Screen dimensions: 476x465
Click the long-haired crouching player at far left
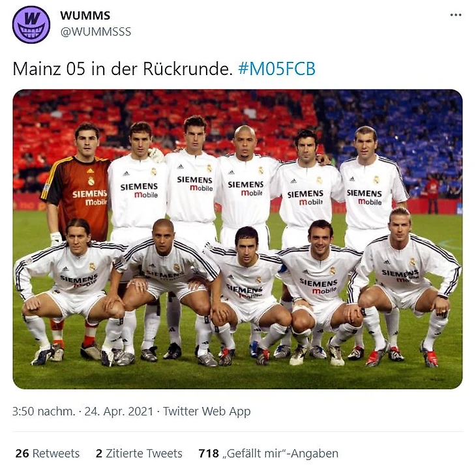click(x=71, y=286)
